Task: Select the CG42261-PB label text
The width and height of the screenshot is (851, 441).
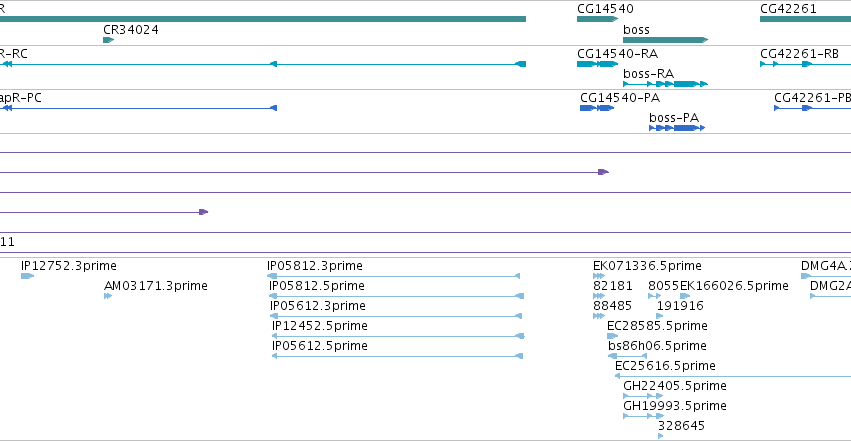Action: click(x=812, y=98)
